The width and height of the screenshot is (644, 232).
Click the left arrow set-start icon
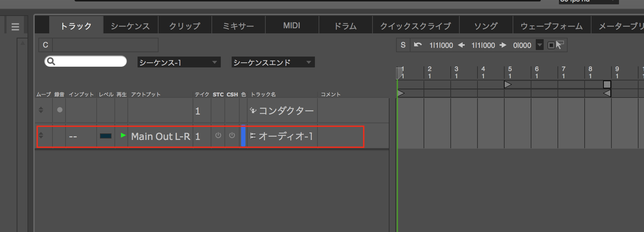(462, 45)
